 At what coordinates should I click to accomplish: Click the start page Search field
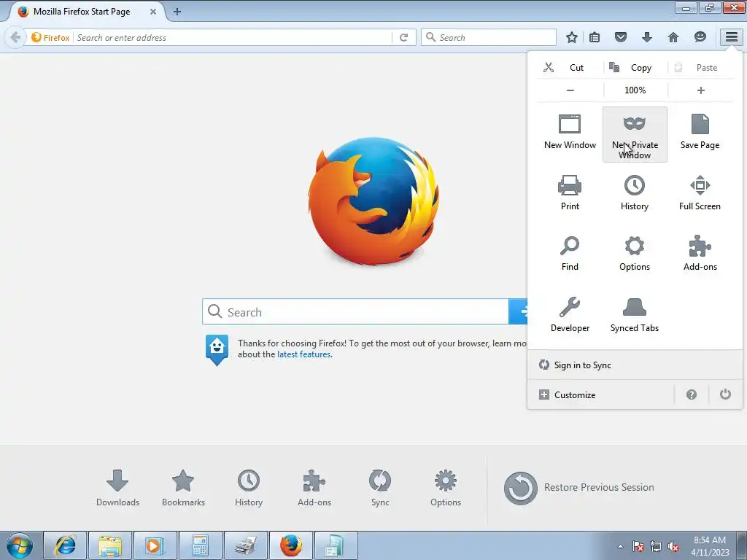point(355,312)
